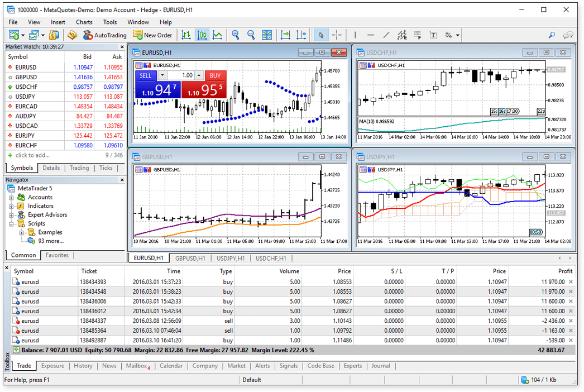Image resolution: width=584 pixels, height=392 pixels.
Task: Click the Navigator window toolbar icon
Action: coord(72,35)
